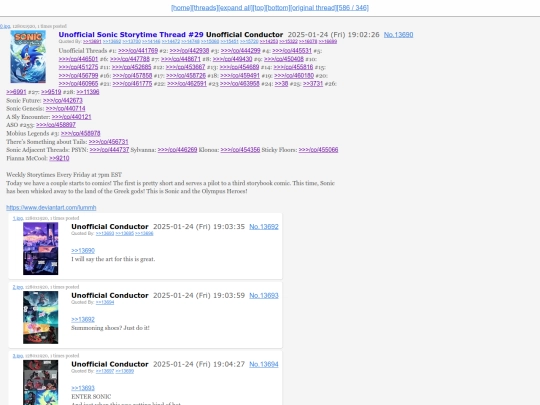Open the Fianna McCool link >>9210
Viewport: 540px width, 405px height.
pyautogui.click(x=59, y=158)
